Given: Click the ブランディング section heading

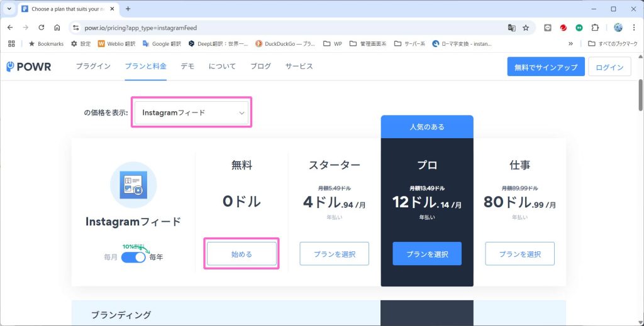Looking at the screenshot, I should pyautogui.click(x=121, y=315).
